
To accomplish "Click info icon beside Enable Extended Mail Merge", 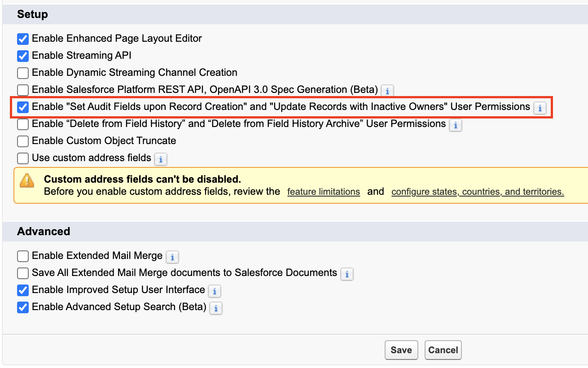I will (172, 257).
